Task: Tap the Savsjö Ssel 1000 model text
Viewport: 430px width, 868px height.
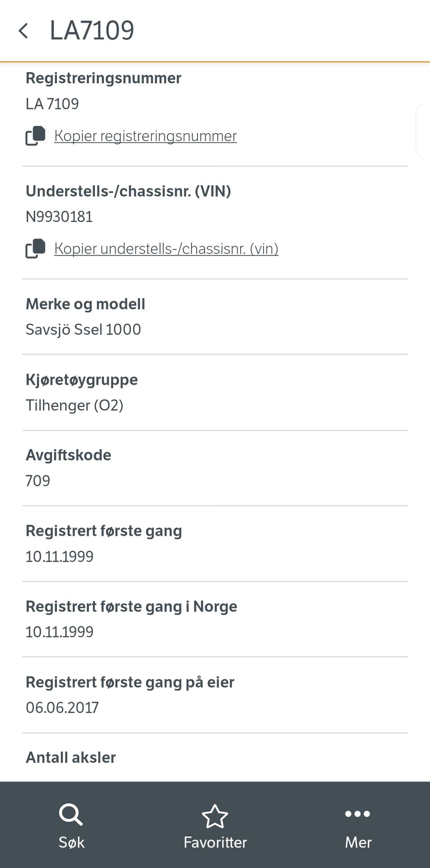Action: click(83, 330)
